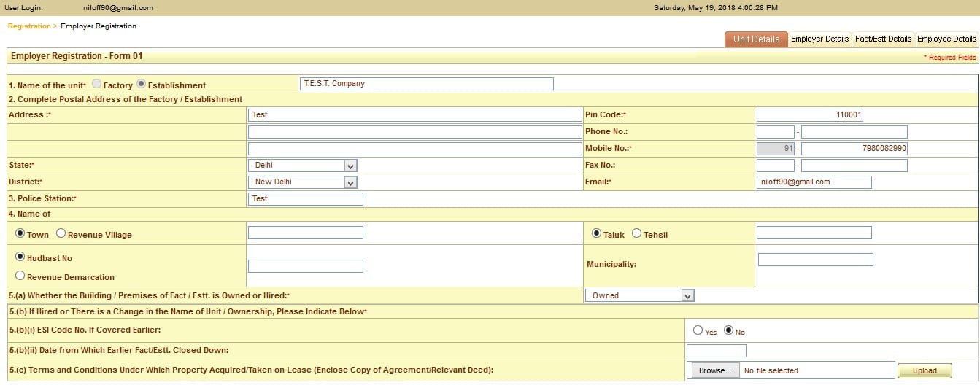Image resolution: width=980 pixels, height=385 pixels.
Task: Focus the Pin Code input field
Action: (x=809, y=115)
